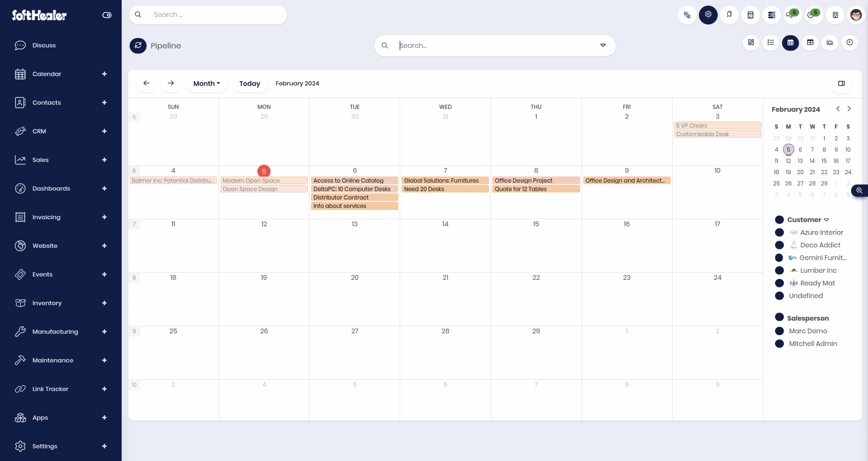The height and width of the screenshot is (461, 868).
Task: Expand the CRM menu plus sign
Action: [x=104, y=131]
